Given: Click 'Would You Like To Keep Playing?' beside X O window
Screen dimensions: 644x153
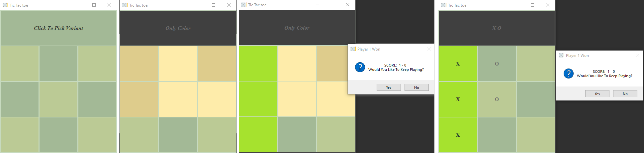Looking at the screenshot, I should click(x=604, y=76).
